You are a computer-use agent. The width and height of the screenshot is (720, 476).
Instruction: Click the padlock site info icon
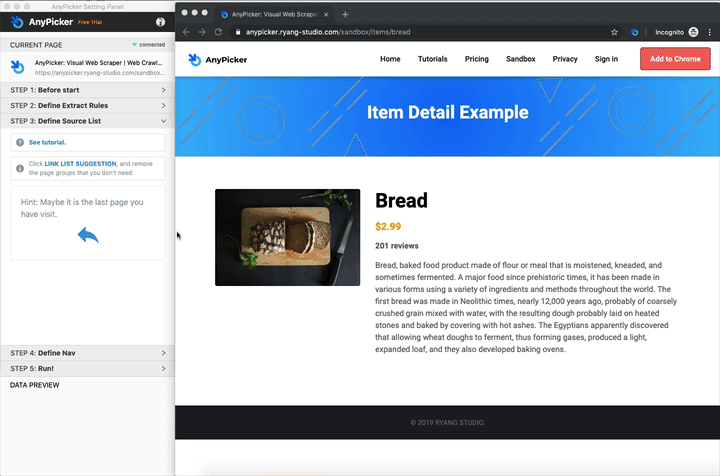[x=238, y=32]
